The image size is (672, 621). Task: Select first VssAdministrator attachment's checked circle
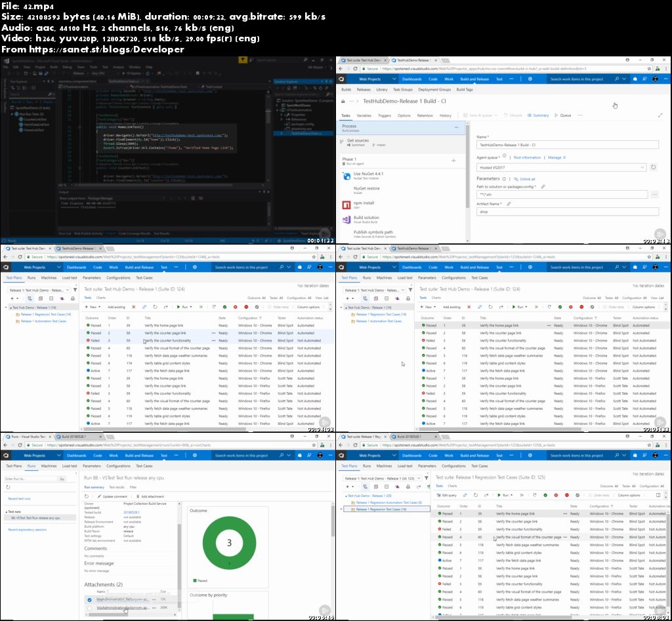tap(89, 599)
